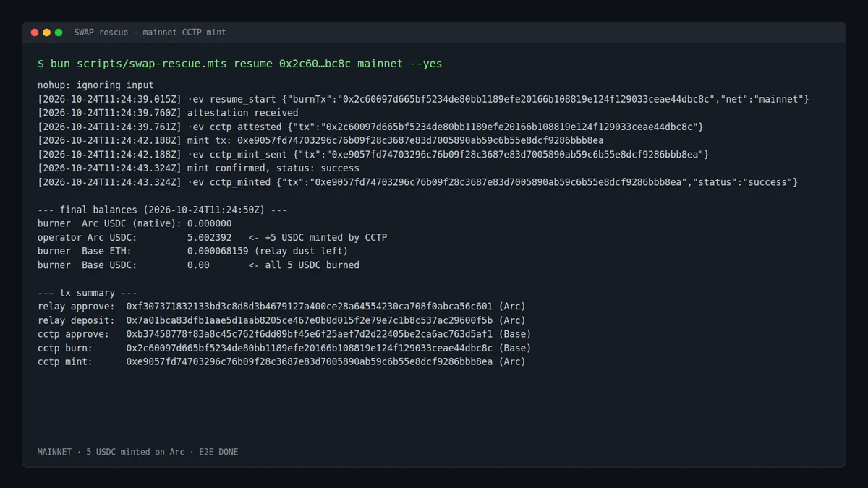868x488 pixels.
Task: Click the "mint tx:" log line
Action: click(x=320, y=140)
